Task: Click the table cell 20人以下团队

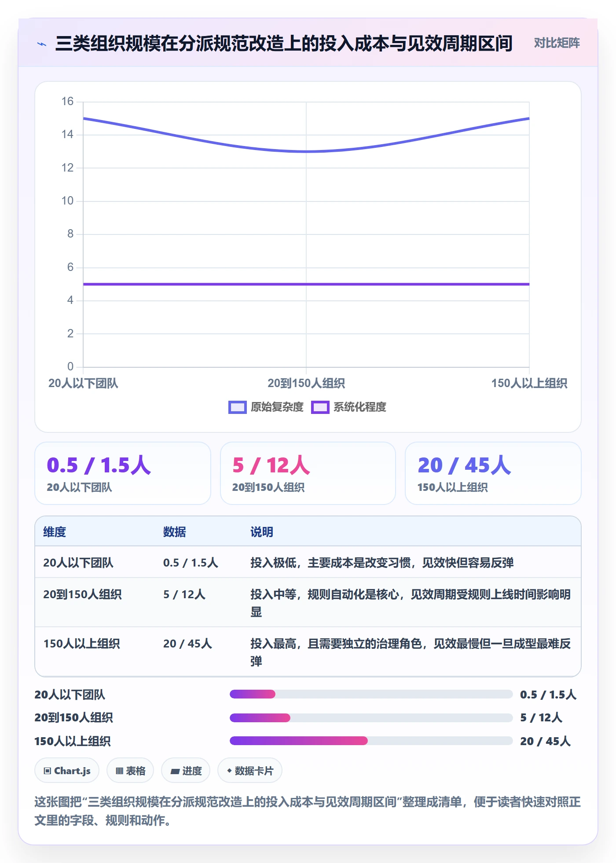Action: coord(78,563)
